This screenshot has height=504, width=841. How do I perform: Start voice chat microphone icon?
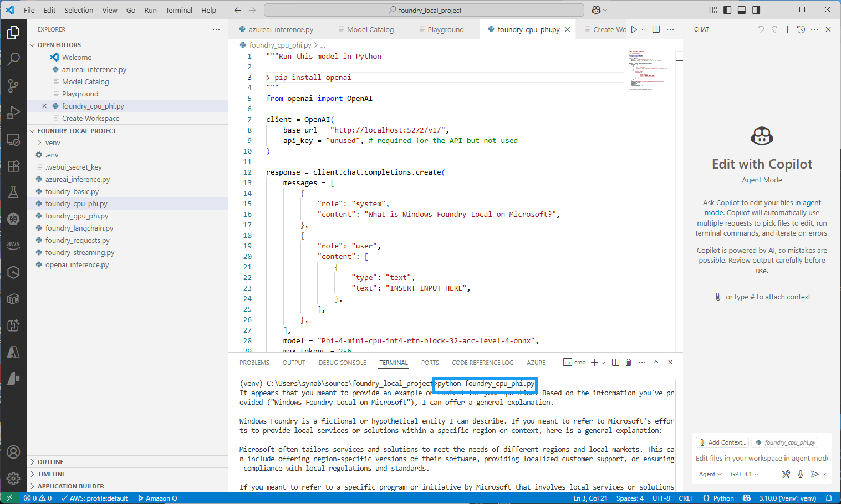(x=801, y=474)
